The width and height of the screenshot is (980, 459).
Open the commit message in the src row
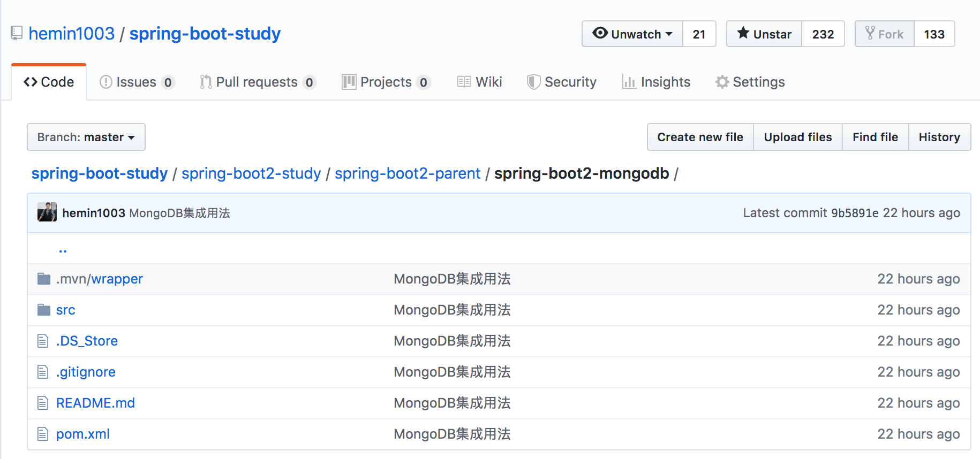(x=453, y=310)
